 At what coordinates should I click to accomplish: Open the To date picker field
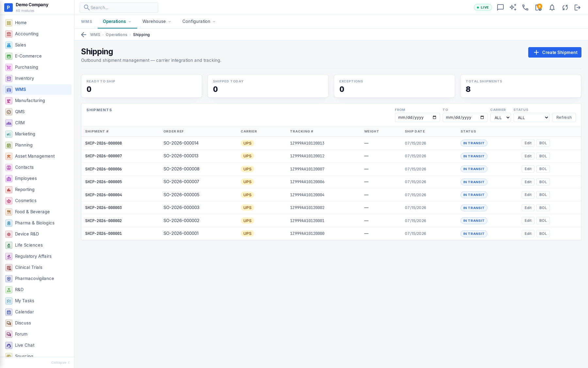tap(465, 118)
